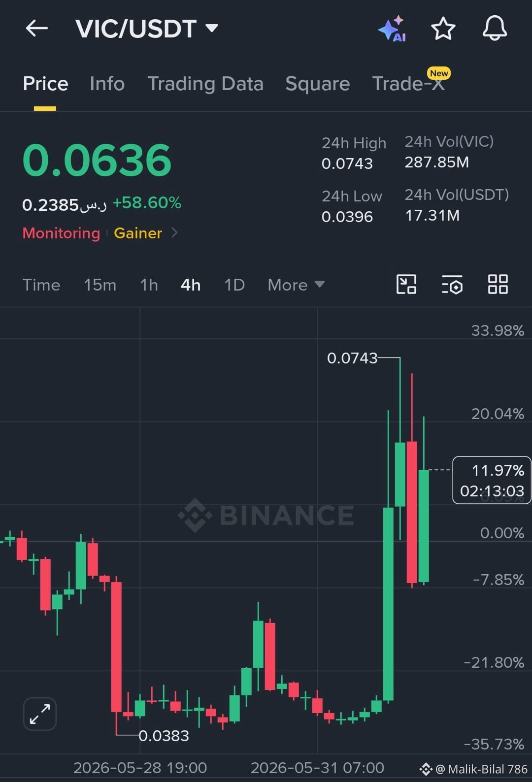Screen dimensions: 532x782
Task: Tap the Gainer tag
Action: coord(138,233)
